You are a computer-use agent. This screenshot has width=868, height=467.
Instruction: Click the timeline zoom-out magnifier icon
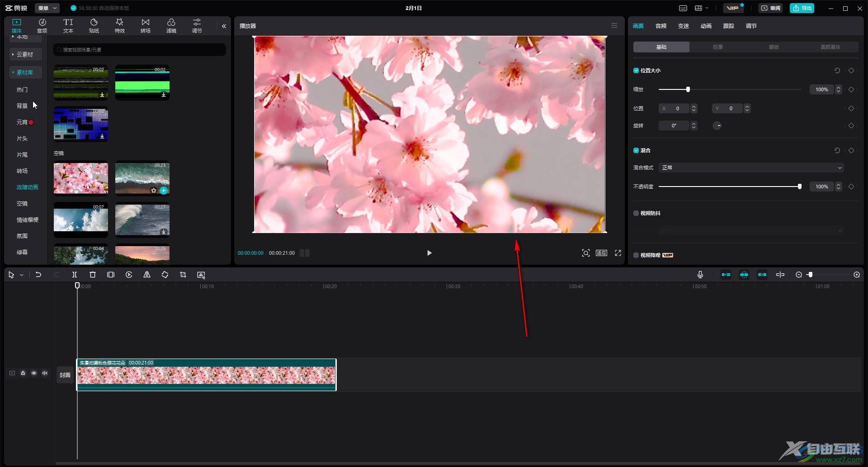(799, 275)
